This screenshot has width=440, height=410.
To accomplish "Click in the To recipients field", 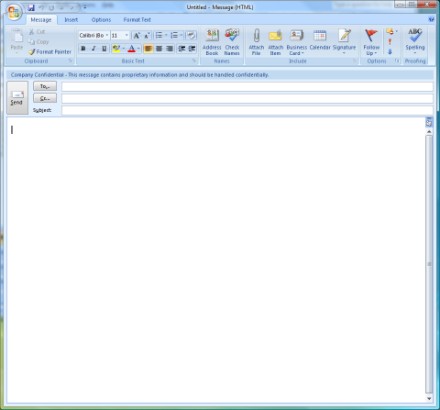I will (x=247, y=87).
